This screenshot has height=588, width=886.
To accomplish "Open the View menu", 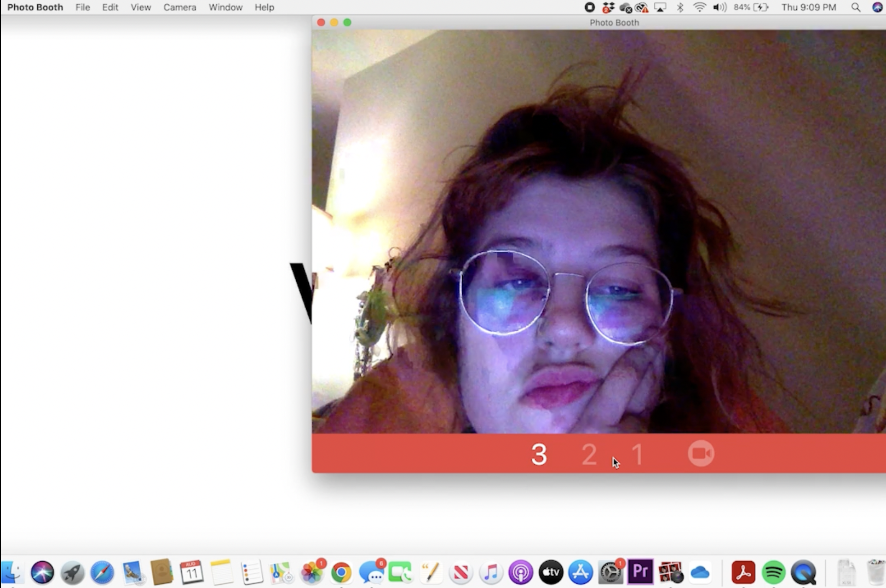I will tap(141, 7).
